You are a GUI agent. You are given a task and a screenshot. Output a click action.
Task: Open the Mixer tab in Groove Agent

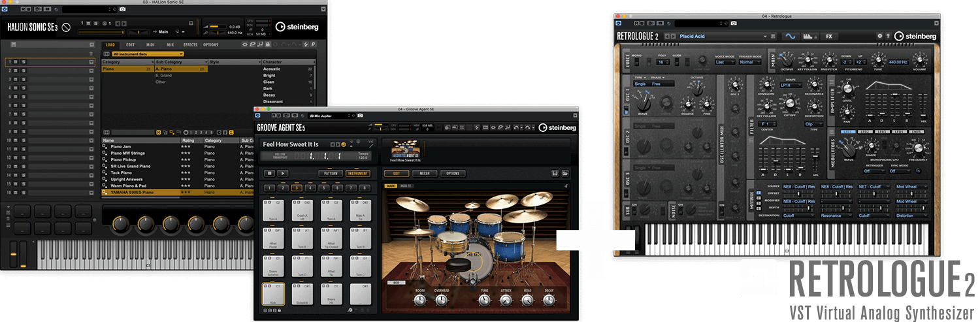click(x=425, y=173)
